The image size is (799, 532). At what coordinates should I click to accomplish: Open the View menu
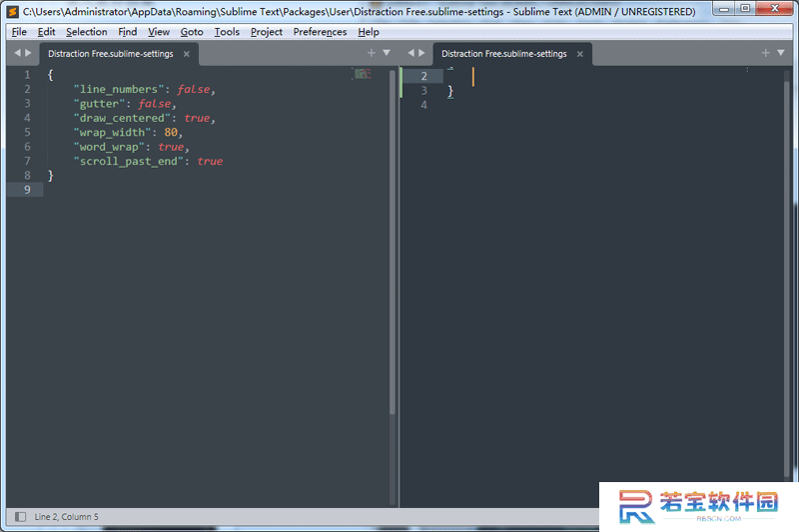(x=159, y=32)
